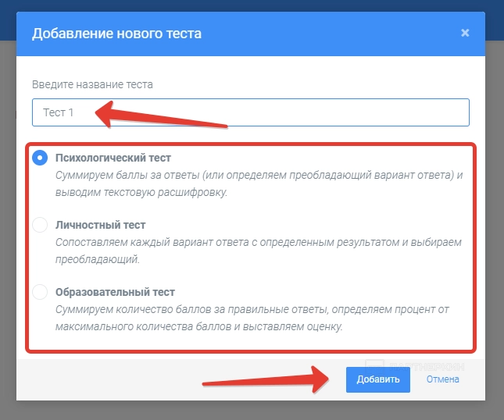Click the Введите название теста label

click(x=92, y=84)
